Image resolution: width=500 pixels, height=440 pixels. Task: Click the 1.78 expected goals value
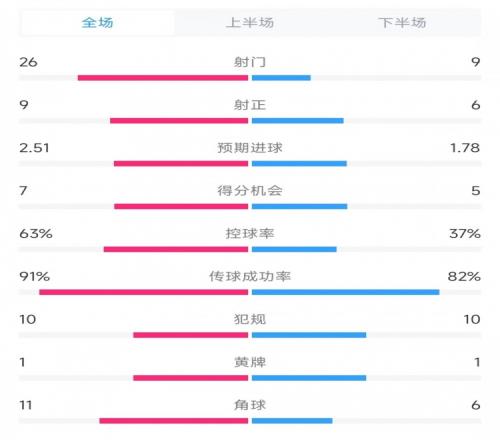[x=465, y=148]
